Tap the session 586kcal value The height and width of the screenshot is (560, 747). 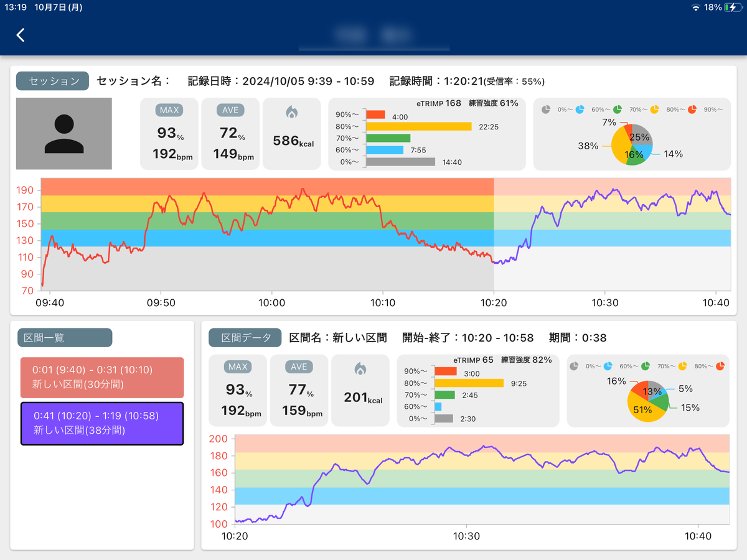(x=293, y=141)
